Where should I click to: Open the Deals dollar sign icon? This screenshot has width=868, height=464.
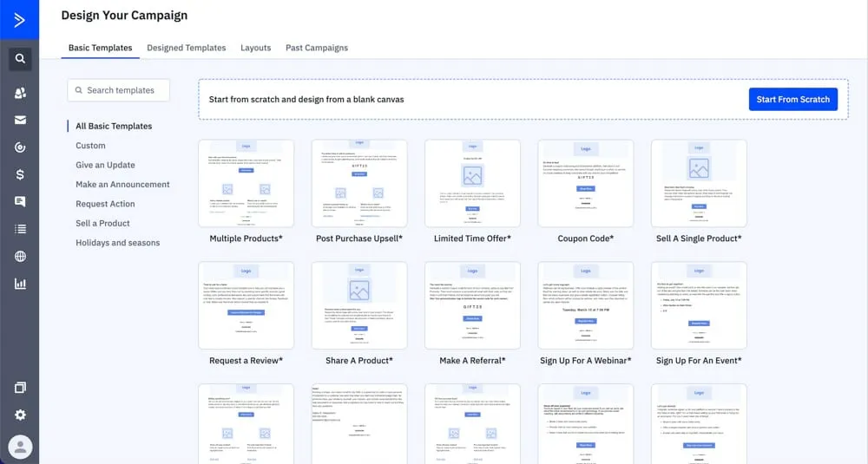20,175
